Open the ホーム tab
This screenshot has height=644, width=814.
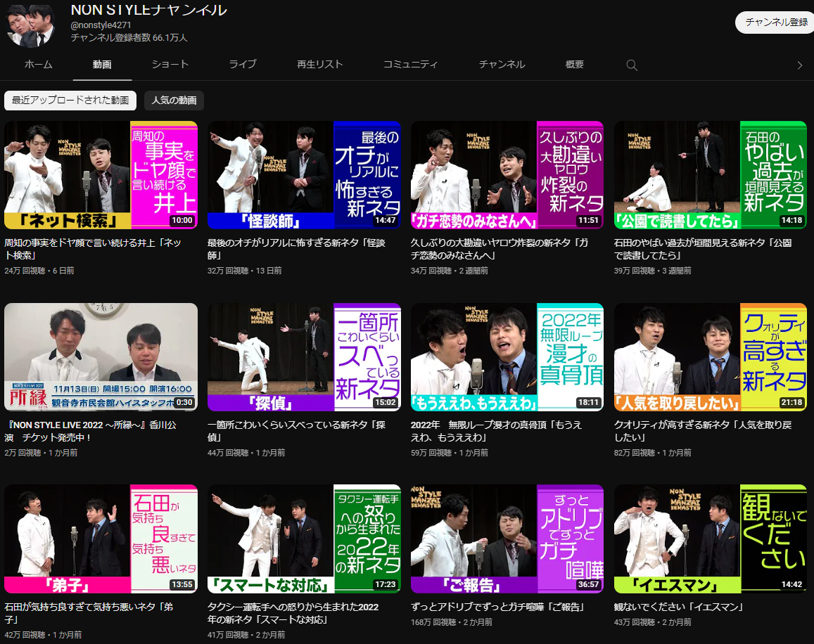[39, 65]
